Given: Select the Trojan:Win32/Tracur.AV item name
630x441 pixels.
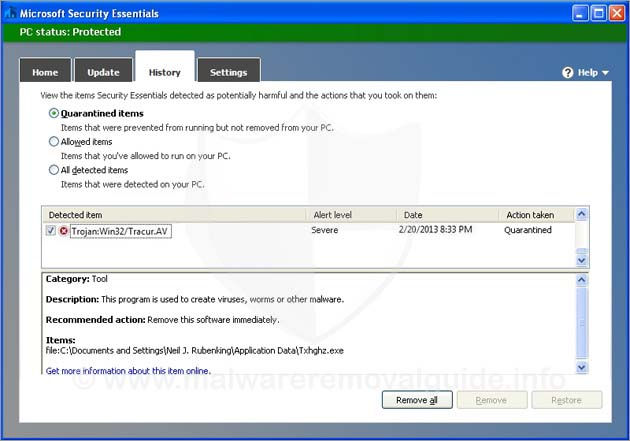Looking at the screenshot, I should pyautogui.click(x=121, y=231).
